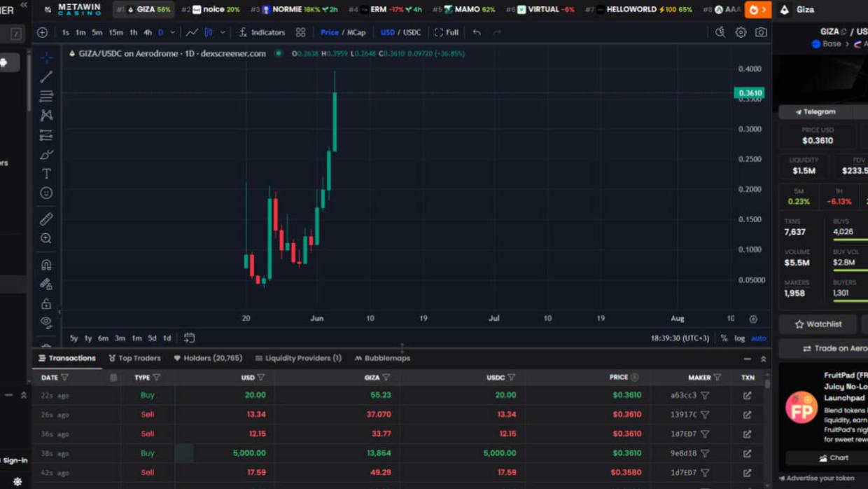Image resolution: width=868 pixels, height=489 pixels.
Task: Expand the chart style dropdown arrow
Action: pos(223,32)
